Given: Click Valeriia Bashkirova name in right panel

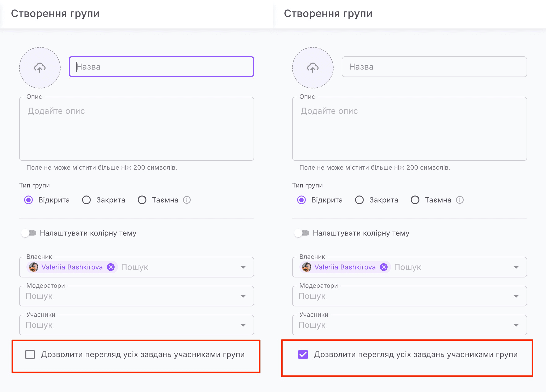Looking at the screenshot, I should (x=345, y=267).
